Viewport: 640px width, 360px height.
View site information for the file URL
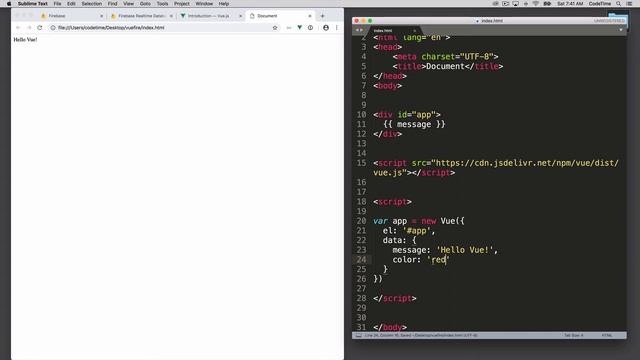tap(53, 28)
